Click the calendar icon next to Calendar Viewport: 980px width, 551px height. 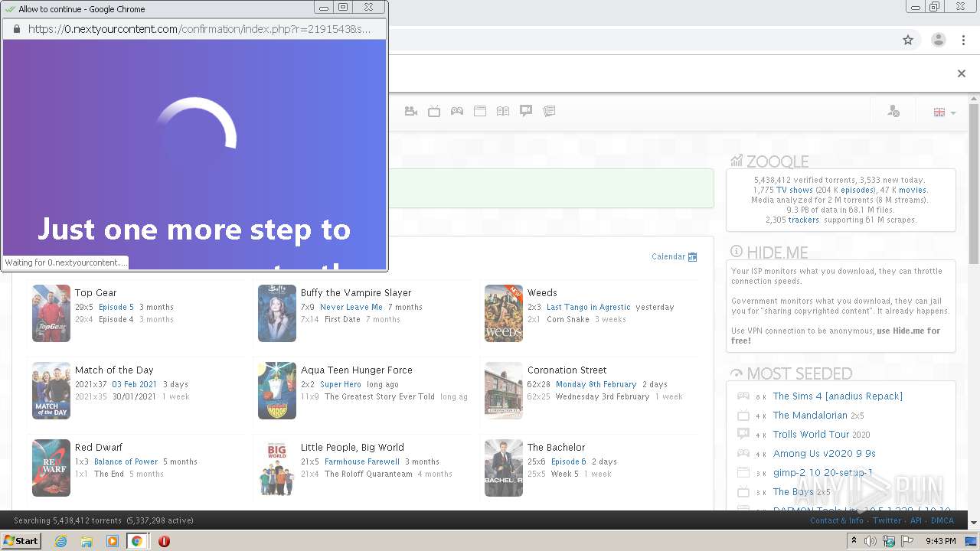693,257
